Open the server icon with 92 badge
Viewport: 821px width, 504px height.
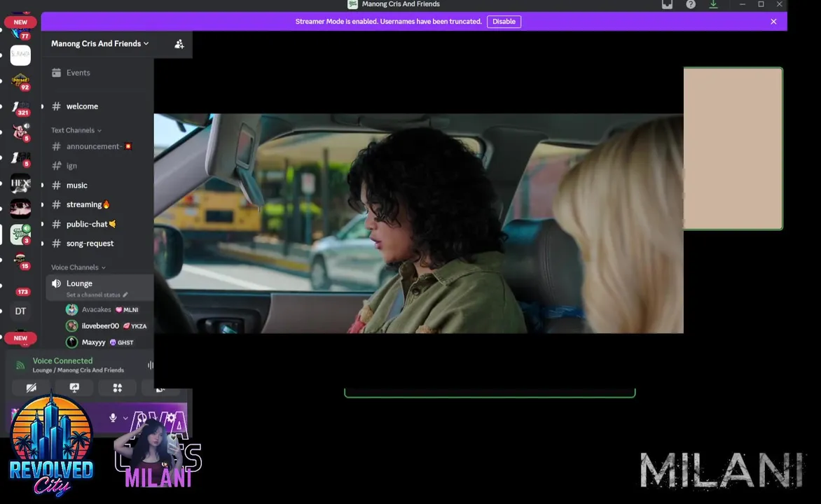[x=20, y=82]
